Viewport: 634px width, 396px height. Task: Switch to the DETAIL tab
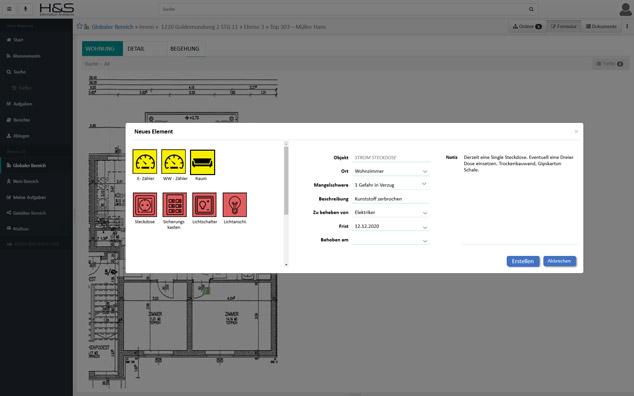click(x=136, y=49)
